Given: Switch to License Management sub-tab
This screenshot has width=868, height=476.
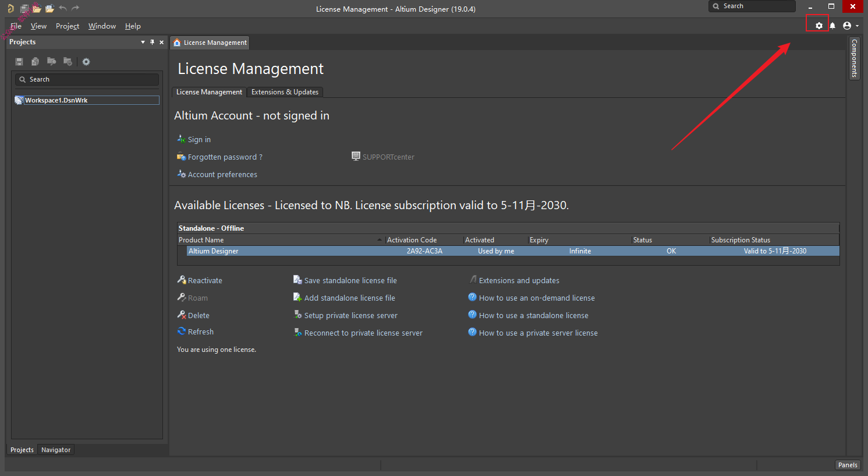Looking at the screenshot, I should tap(209, 92).
